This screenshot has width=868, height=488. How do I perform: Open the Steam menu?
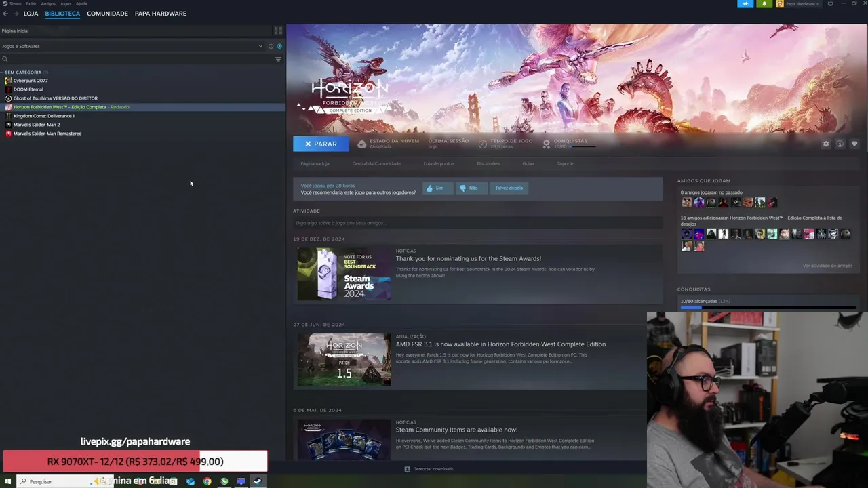(15, 3)
